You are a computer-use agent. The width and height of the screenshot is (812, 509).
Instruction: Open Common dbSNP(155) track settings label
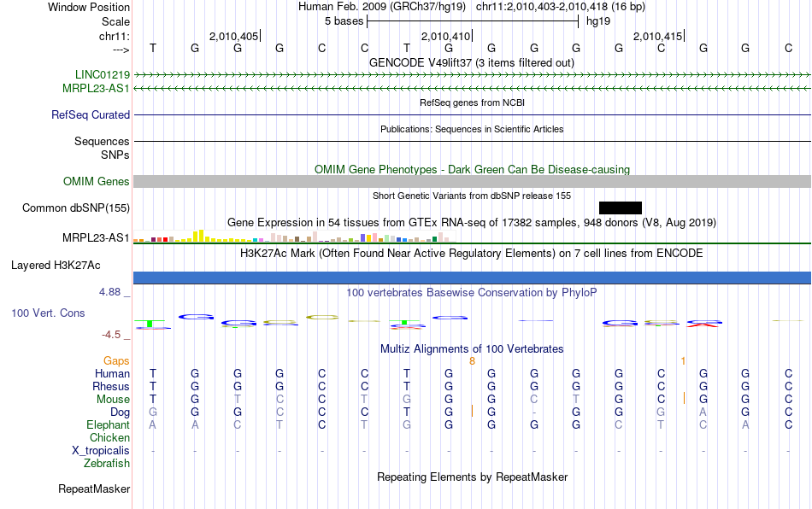point(76,208)
